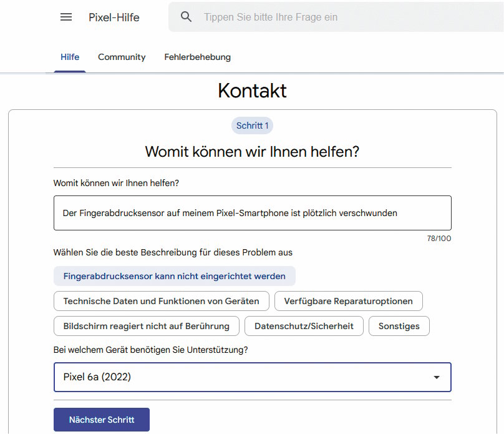Click the Schritt 1 step badge
Screen dimensions: 504x434
tap(252, 126)
